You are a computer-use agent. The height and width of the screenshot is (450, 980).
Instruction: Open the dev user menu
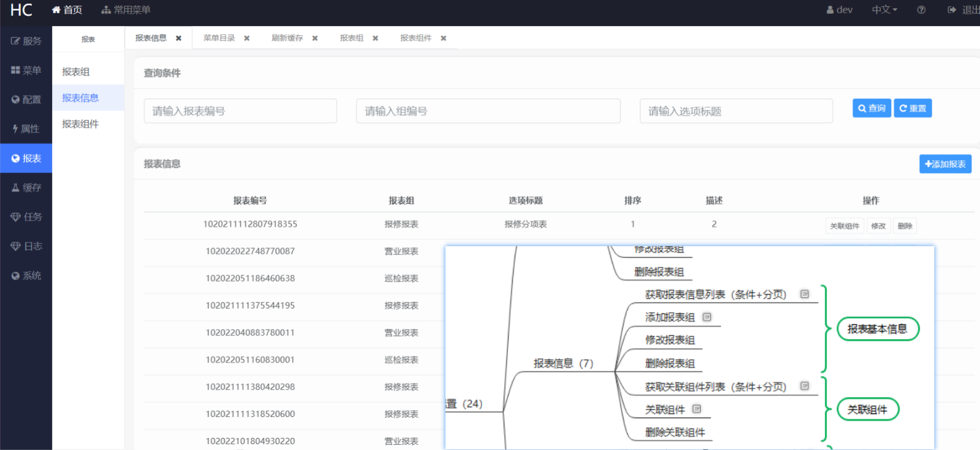839,10
